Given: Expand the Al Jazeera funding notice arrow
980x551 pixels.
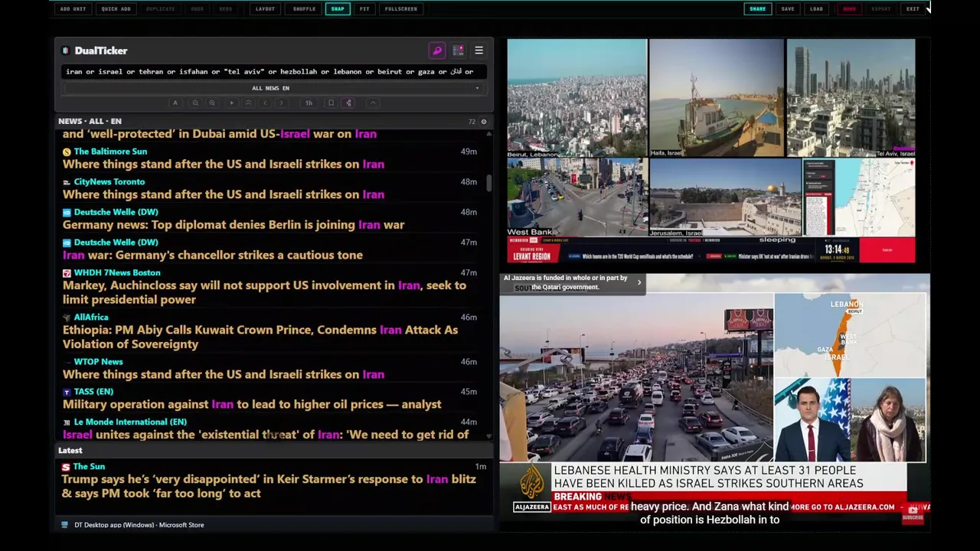Looking at the screenshot, I should coord(639,282).
